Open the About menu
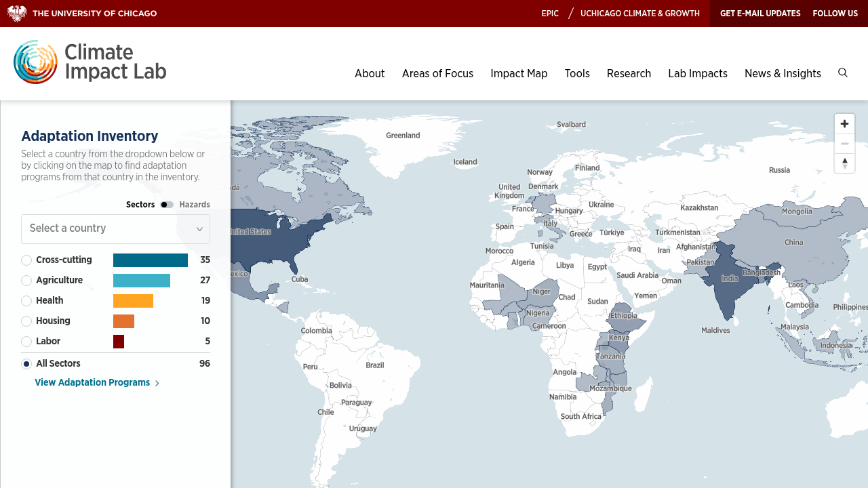The height and width of the screenshot is (488, 868). [370, 73]
